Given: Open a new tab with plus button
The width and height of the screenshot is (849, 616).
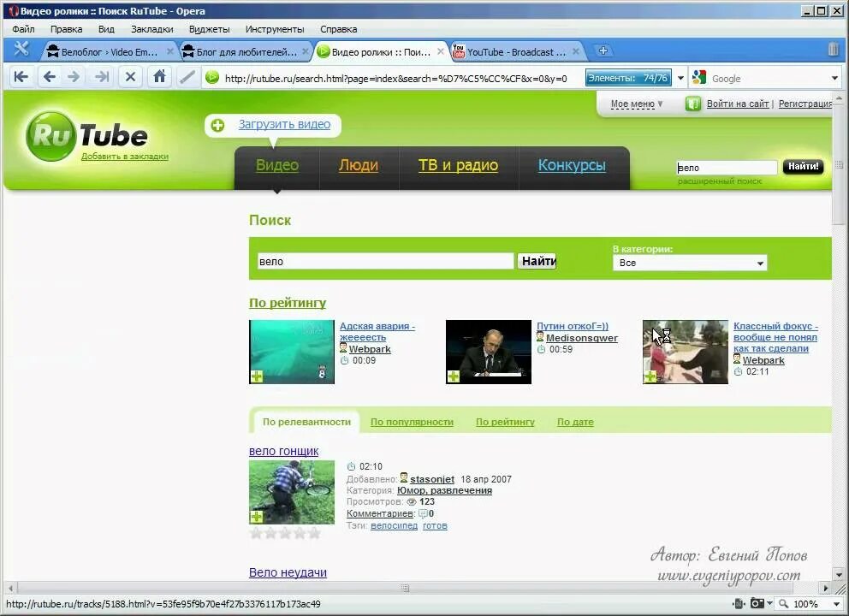Looking at the screenshot, I should pos(603,50).
